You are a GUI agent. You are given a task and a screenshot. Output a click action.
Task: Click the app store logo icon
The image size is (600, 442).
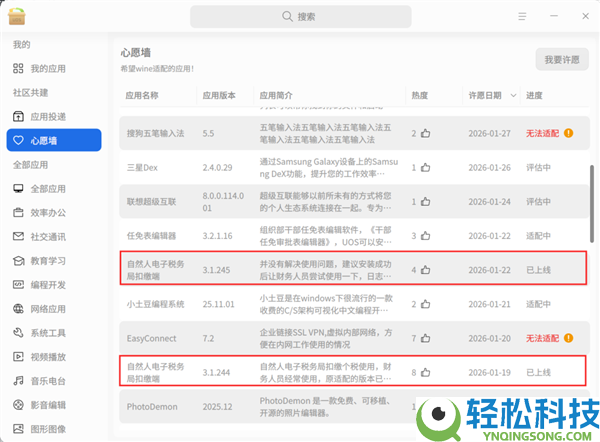click(16, 16)
